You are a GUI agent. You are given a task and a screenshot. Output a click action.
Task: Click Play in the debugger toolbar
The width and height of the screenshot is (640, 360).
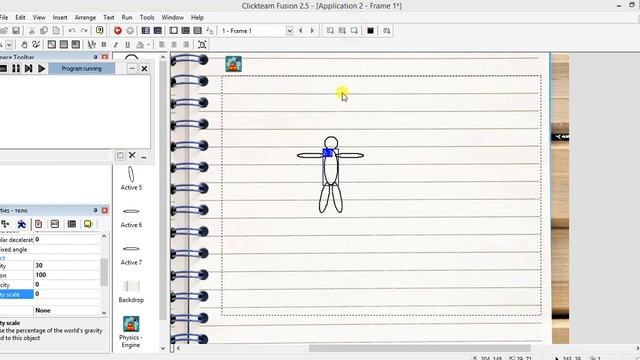41,69
